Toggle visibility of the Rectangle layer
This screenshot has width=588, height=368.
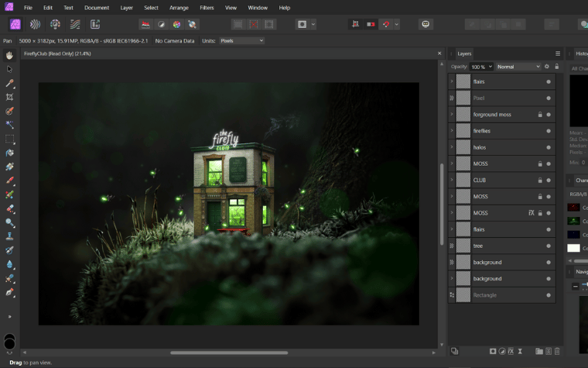(x=549, y=295)
